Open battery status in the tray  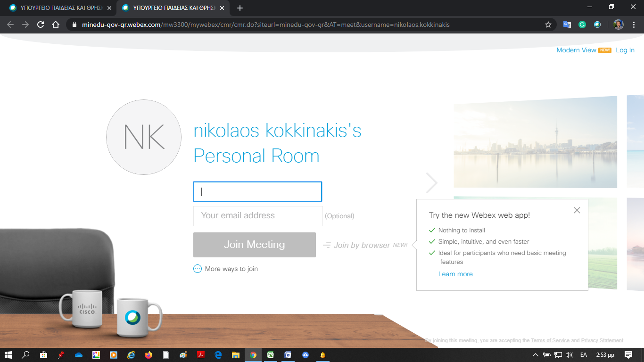tap(547, 355)
